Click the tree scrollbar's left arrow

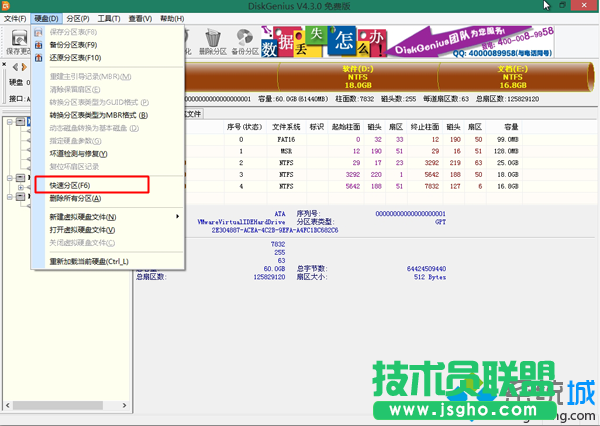(x=8, y=405)
